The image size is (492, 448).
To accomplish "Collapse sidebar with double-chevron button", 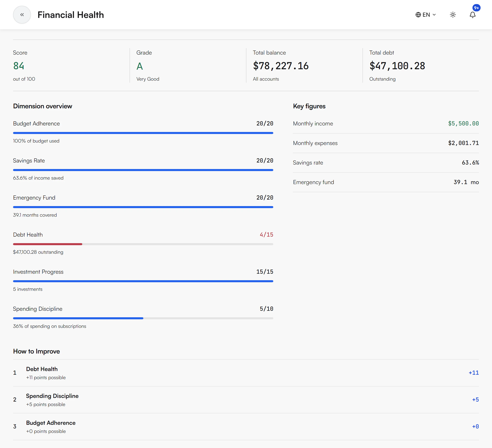I will point(22,15).
